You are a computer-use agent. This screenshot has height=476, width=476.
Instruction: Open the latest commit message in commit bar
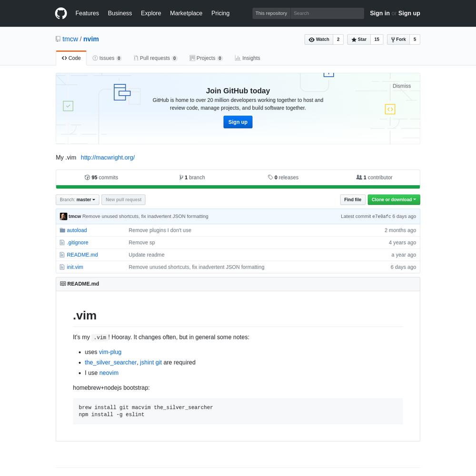(x=145, y=217)
